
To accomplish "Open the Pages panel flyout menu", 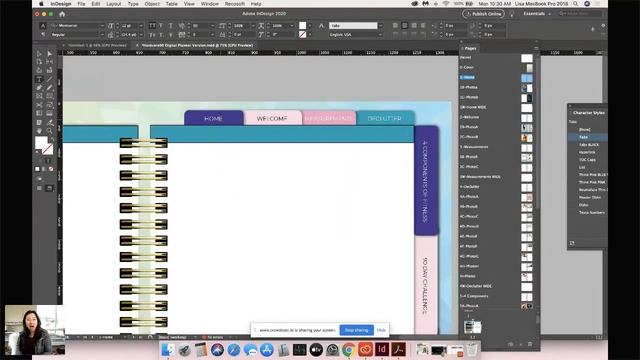I will [x=536, y=48].
